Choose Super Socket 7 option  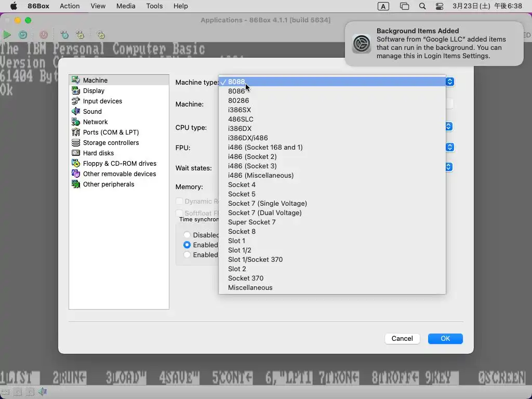(332, 222)
